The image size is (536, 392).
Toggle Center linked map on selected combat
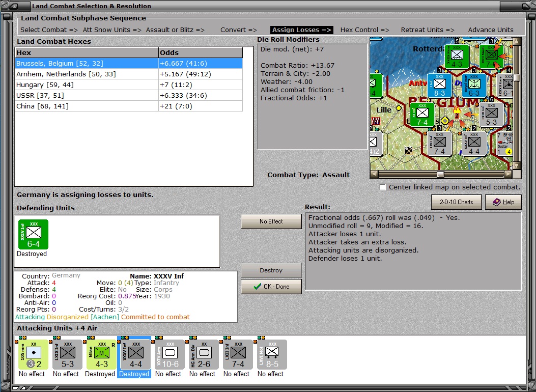[x=383, y=187]
